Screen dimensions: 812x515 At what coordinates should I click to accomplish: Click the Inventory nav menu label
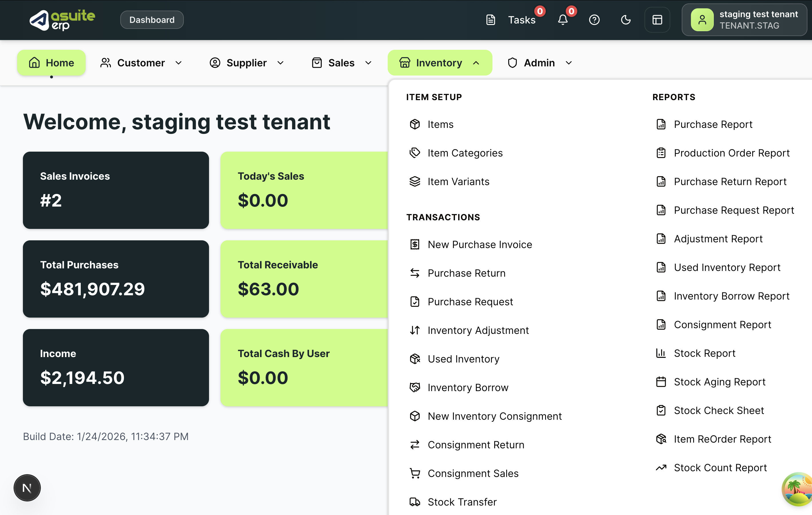coord(439,63)
